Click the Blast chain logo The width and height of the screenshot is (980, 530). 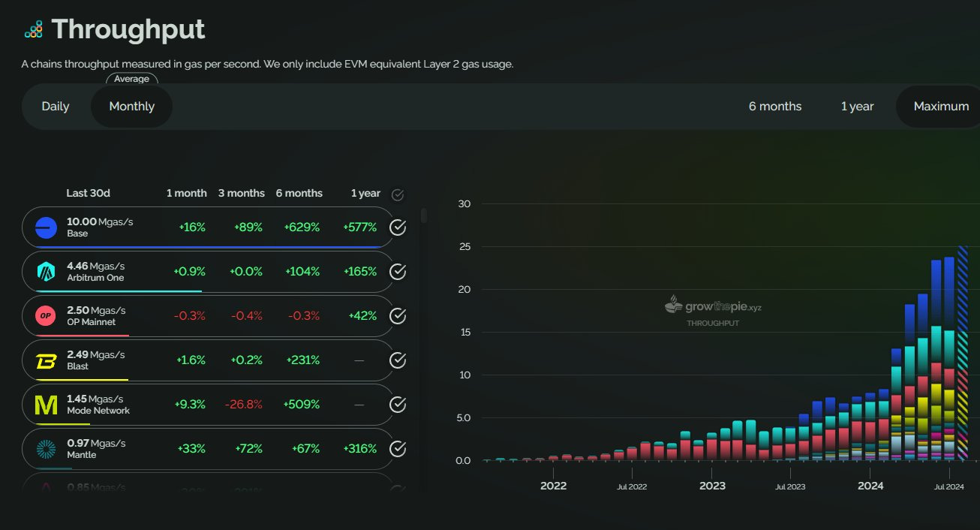pos(44,360)
